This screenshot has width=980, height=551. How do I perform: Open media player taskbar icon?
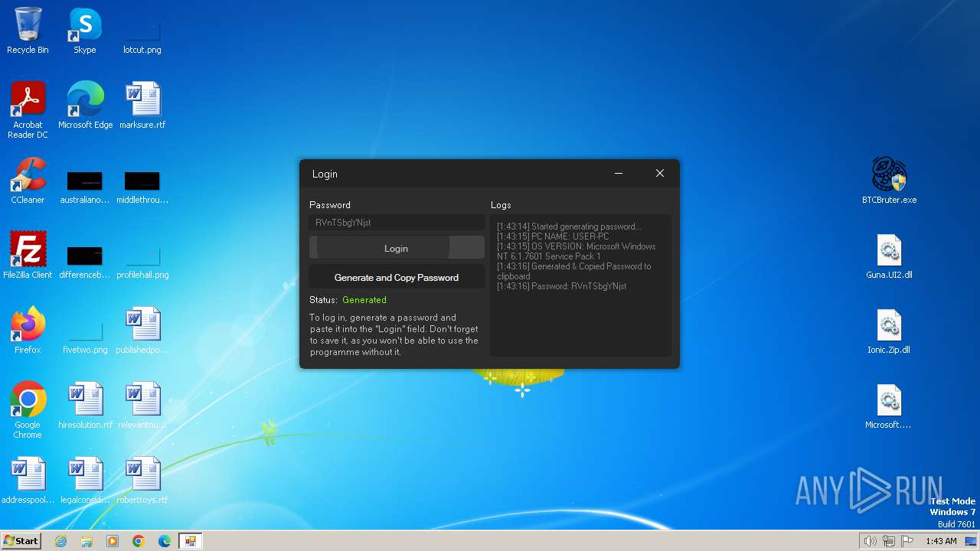(113, 541)
